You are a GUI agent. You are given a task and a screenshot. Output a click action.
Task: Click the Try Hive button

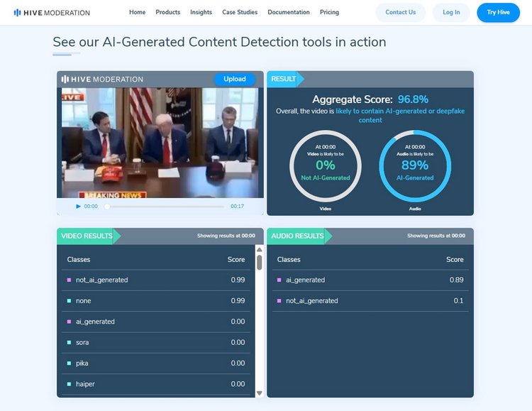[x=498, y=13]
